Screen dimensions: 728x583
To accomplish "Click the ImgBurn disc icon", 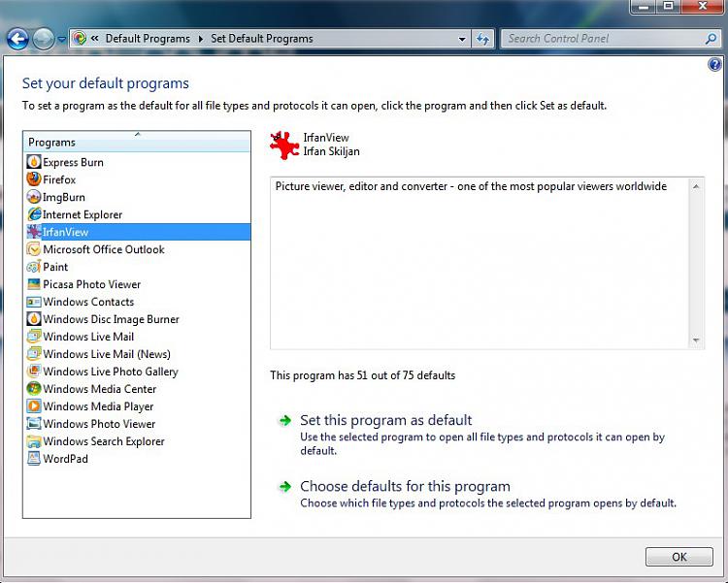I will point(33,197).
